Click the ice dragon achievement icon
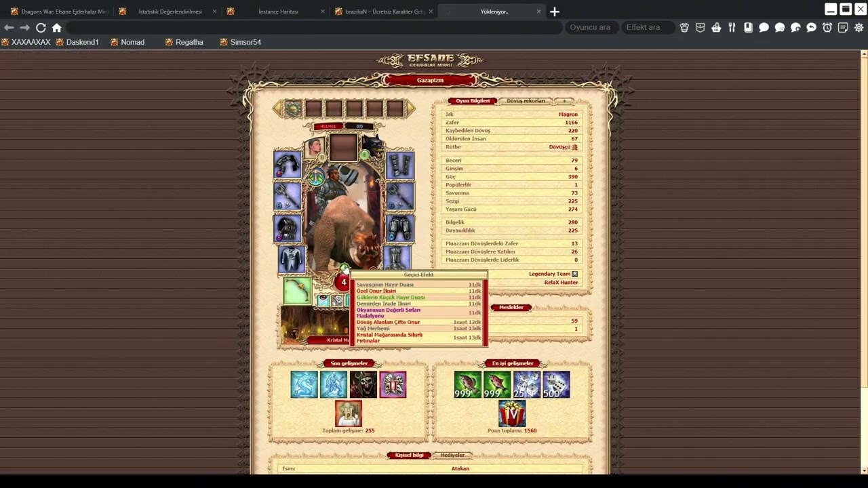Image resolution: width=868 pixels, height=488 pixels. click(304, 384)
